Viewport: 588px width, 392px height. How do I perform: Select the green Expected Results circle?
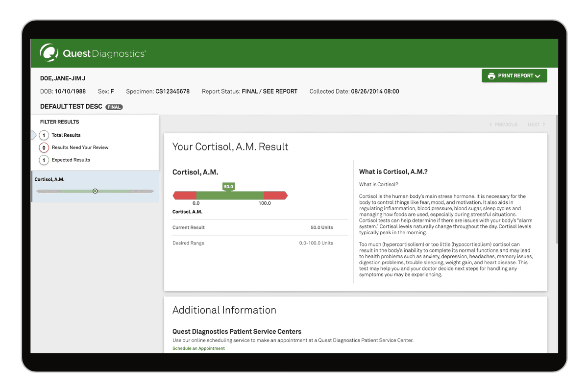pos(44,160)
